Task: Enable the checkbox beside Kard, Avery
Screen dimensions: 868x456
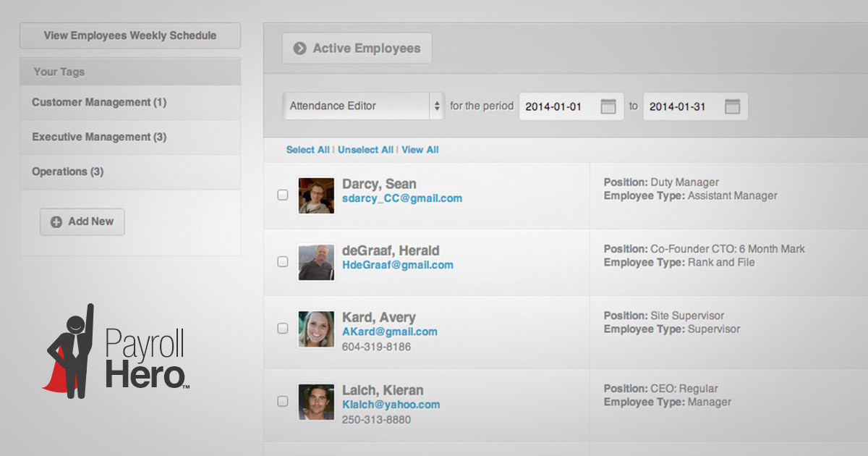Action: [282, 327]
